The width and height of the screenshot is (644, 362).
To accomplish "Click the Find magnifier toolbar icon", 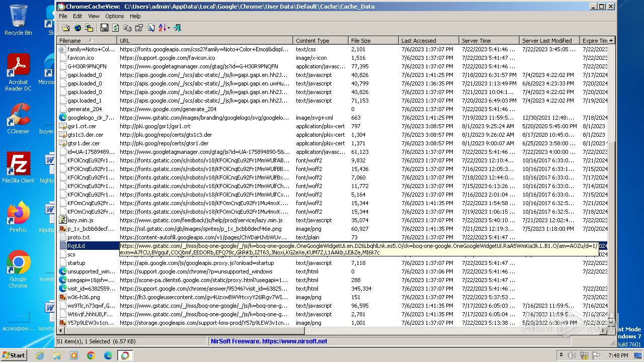I will coord(150,28).
